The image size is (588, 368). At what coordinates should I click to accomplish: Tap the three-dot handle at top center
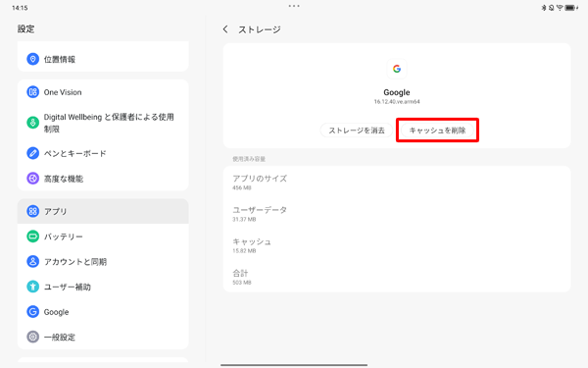[x=294, y=6]
